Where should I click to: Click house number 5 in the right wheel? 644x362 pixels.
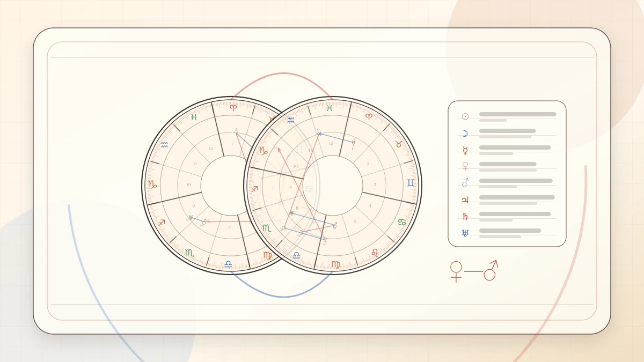[x=355, y=221]
